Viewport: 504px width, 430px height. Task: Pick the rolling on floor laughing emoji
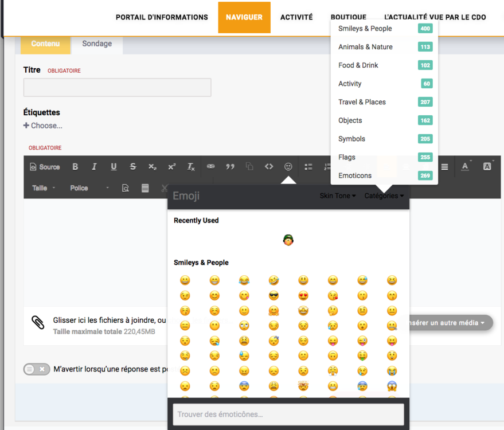[274, 280]
